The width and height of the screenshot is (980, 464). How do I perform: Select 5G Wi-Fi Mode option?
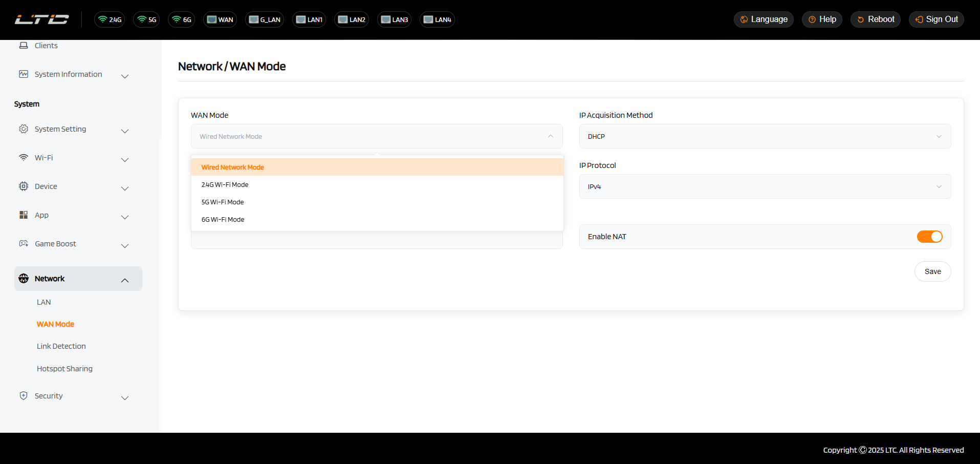[223, 202]
